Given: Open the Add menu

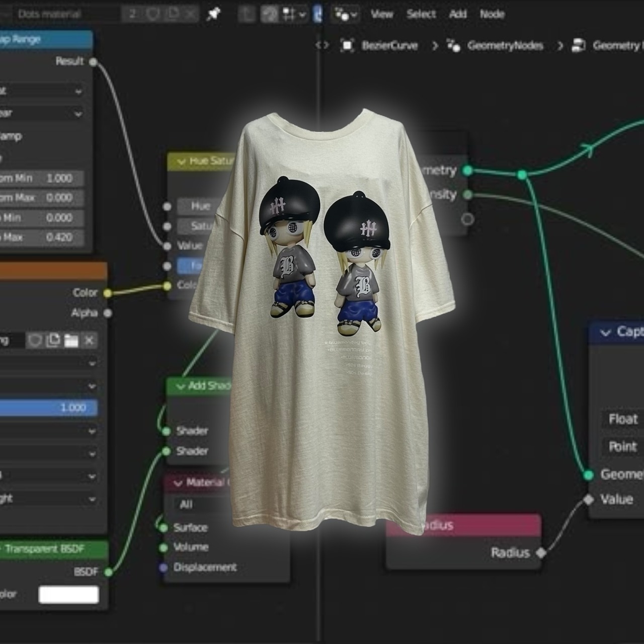Looking at the screenshot, I should tap(457, 14).
